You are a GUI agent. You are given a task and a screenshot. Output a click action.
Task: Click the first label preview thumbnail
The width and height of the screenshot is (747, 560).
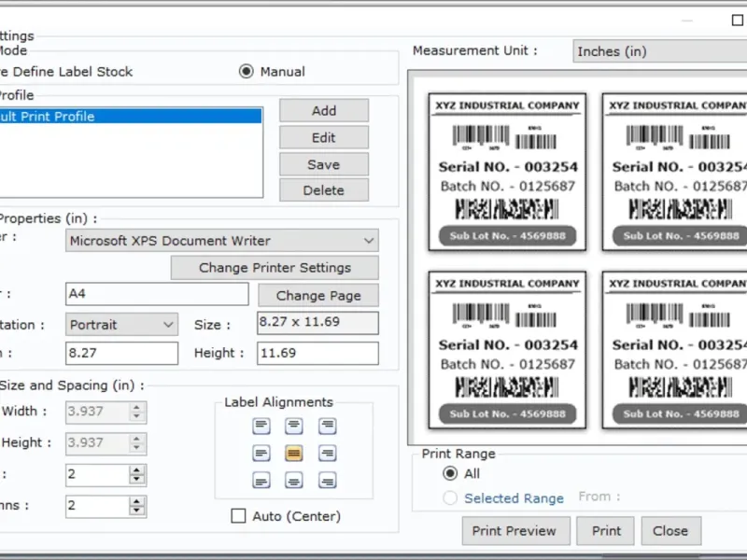(508, 172)
